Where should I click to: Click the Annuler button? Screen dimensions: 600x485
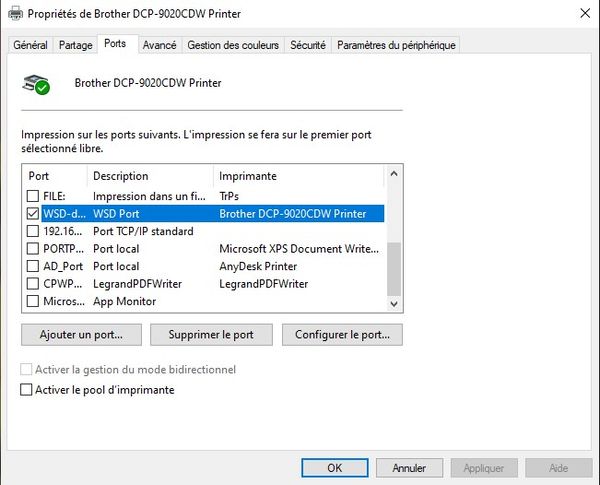click(409, 468)
